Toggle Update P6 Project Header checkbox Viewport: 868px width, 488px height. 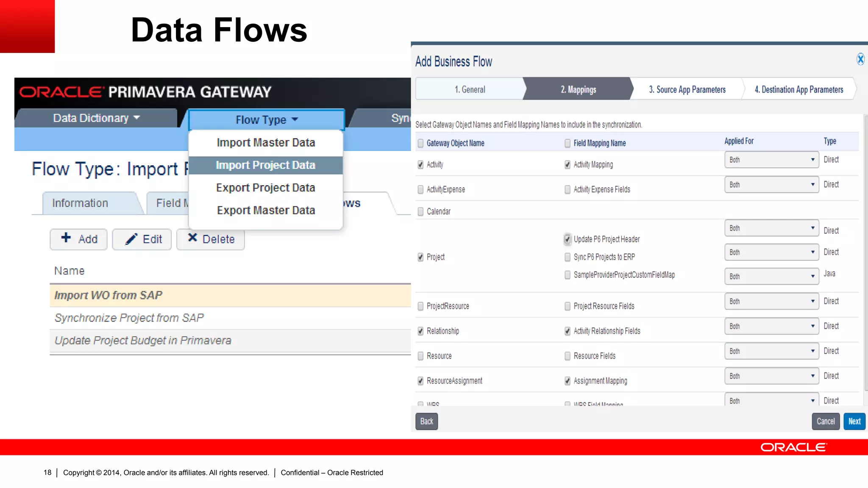568,239
